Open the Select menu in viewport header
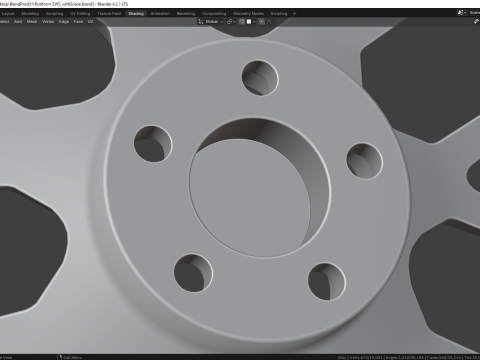The image size is (480, 360). [4, 22]
